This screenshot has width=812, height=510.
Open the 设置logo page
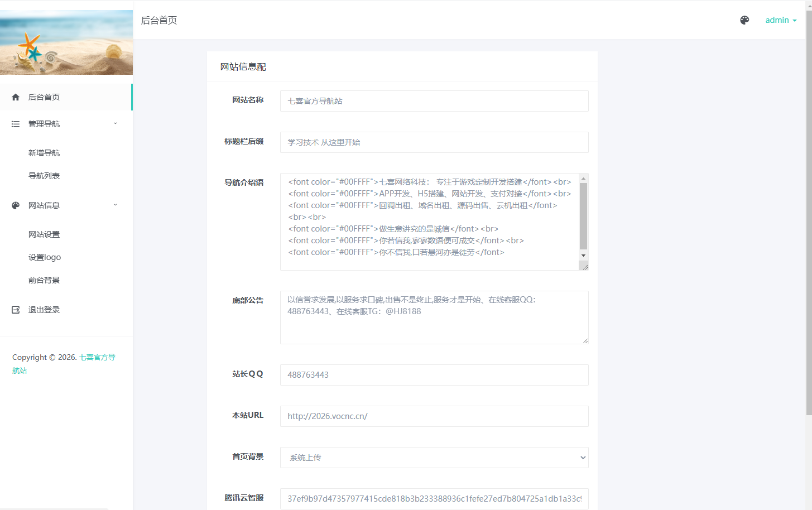[x=44, y=257]
